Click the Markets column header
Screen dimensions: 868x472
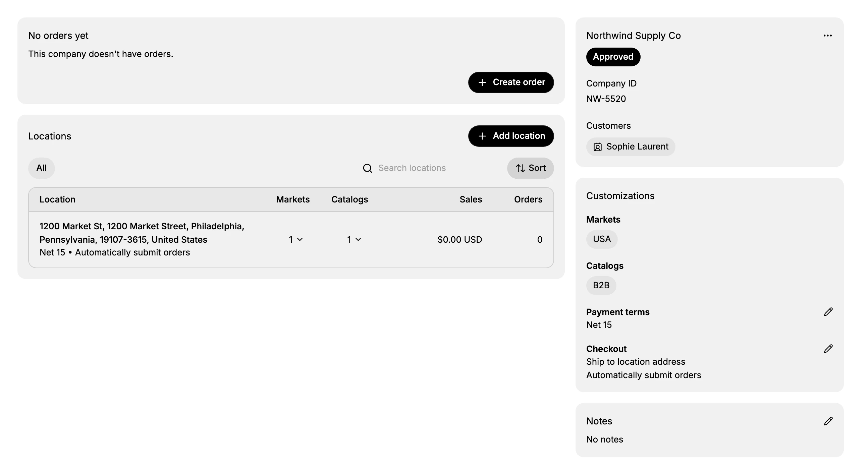tap(292, 199)
